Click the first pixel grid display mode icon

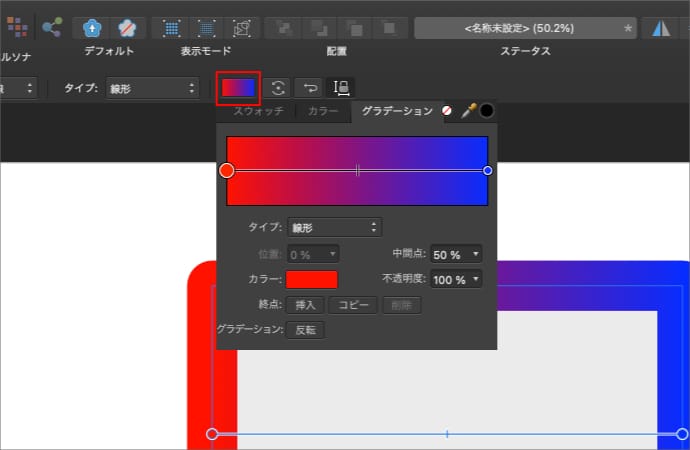pyautogui.click(x=172, y=28)
